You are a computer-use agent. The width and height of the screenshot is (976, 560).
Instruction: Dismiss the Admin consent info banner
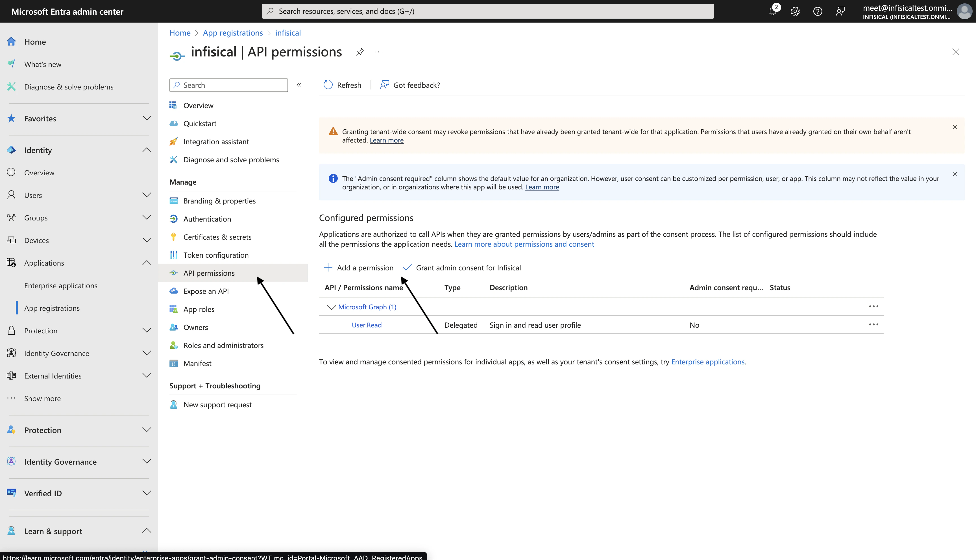(x=955, y=174)
